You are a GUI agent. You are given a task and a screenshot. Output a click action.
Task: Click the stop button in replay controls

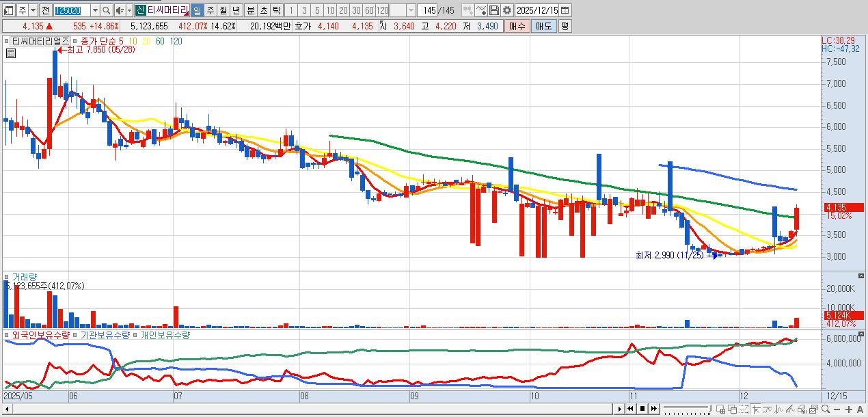(x=642, y=409)
